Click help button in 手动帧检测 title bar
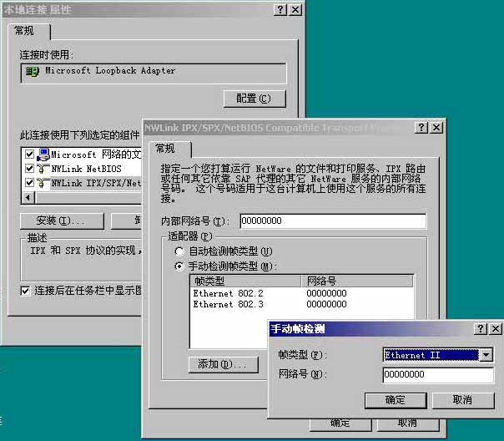Image resolution: width=504 pixels, height=441 pixels. [x=481, y=329]
